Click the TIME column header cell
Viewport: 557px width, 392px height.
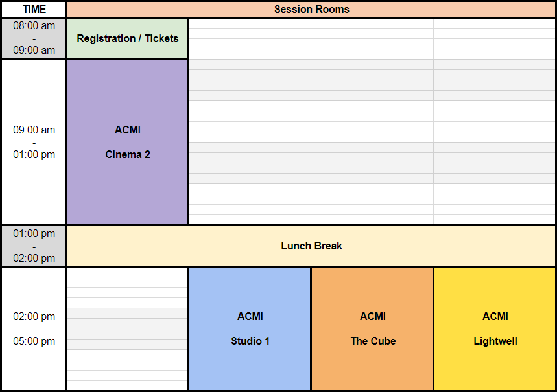(34, 9)
